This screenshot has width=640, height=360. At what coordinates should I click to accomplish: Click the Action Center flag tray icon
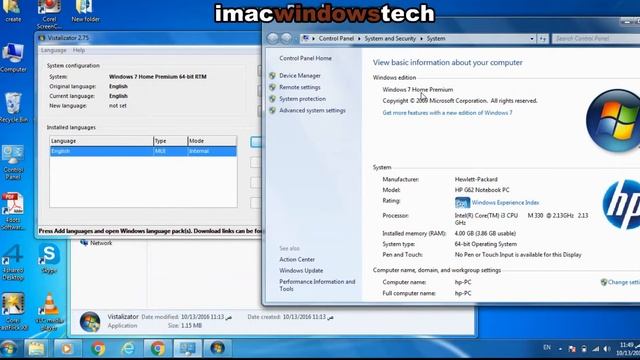coord(572,349)
